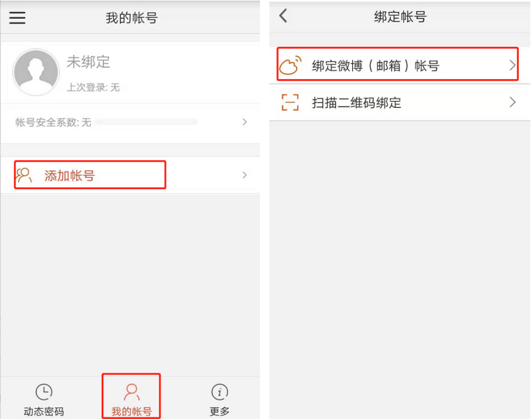Viewport: 532px width, 419px height.
Task: Go back using the left arrow
Action: coord(283,15)
